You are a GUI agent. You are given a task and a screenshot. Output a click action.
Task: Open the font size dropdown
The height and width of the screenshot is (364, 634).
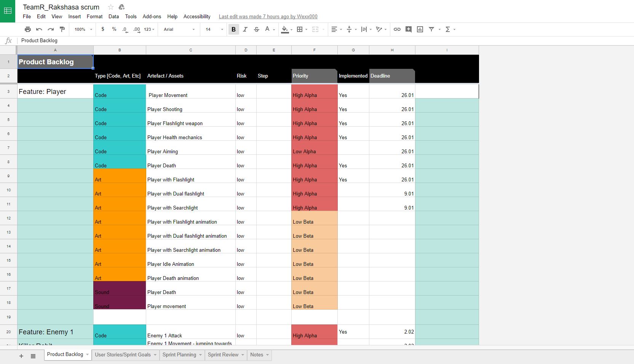(x=214, y=29)
